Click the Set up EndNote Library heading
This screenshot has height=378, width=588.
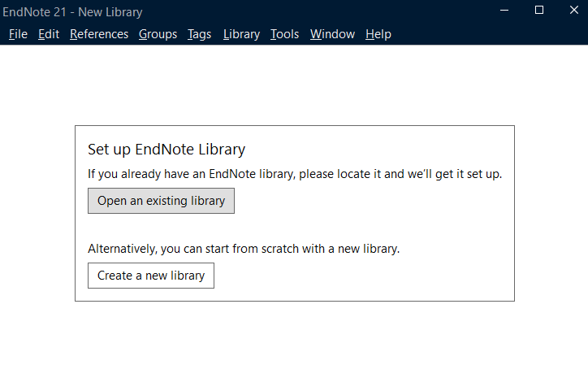[x=166, y=150]
